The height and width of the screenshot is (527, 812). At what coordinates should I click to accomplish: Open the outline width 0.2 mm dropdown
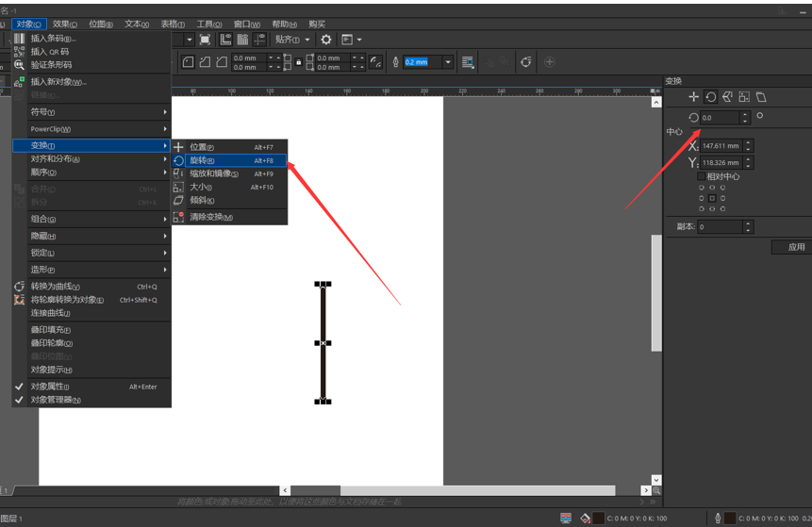(x=447, y=62)
